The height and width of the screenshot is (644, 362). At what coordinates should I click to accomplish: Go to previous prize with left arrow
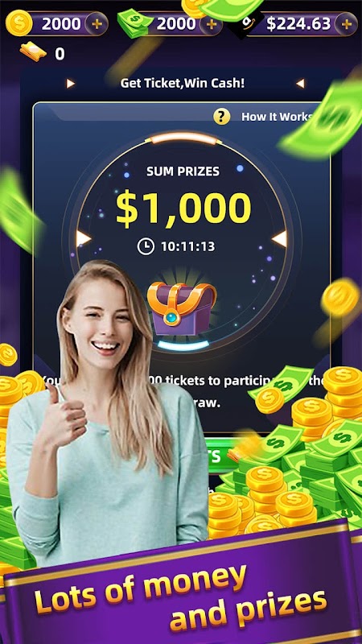click(84, 238)
